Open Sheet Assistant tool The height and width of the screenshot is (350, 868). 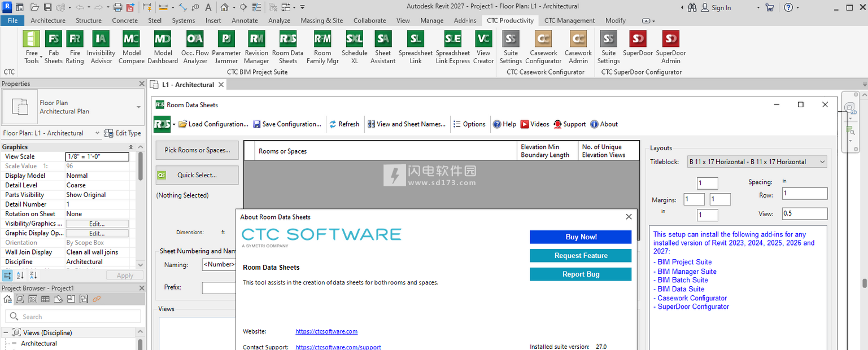click(383, 47)
